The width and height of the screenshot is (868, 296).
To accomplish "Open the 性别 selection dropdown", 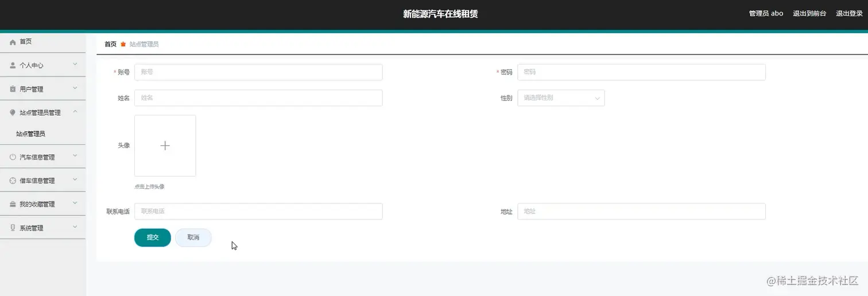I will click(x=561, y=98).
